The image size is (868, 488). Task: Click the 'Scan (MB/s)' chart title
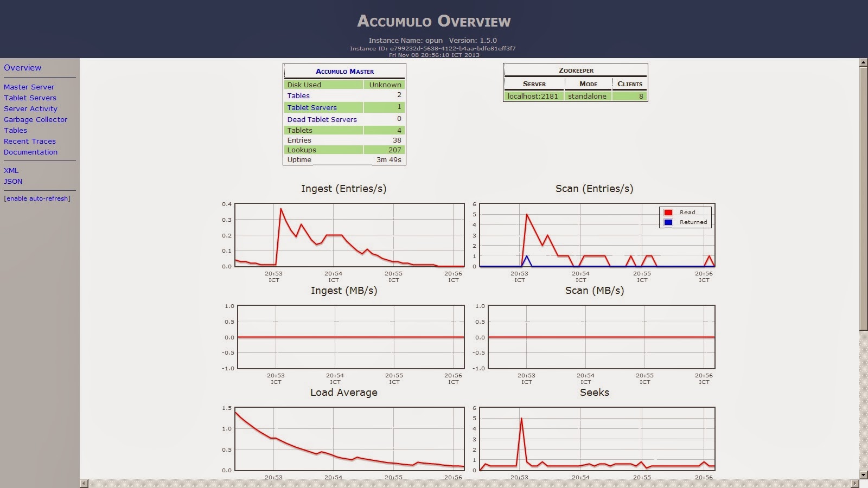(x=595, y=291)
